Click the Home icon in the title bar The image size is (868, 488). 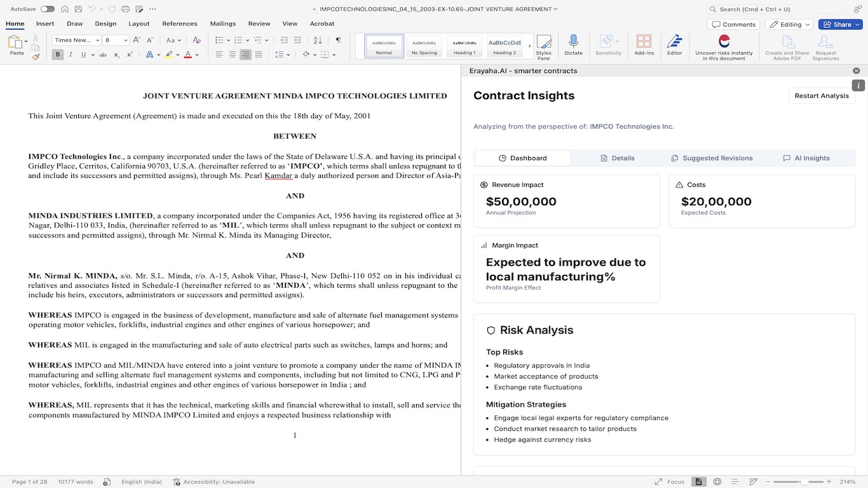pyautogui.click(x=65, y=9)
